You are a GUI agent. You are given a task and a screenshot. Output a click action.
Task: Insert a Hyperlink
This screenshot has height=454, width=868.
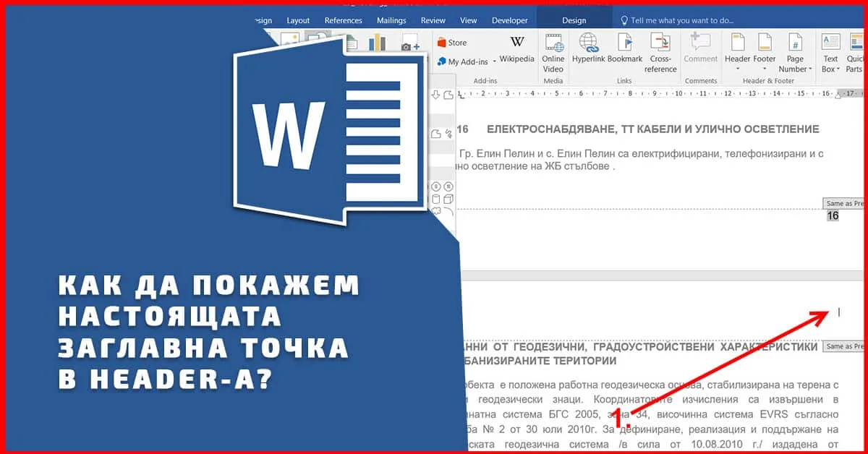point(588,48)
